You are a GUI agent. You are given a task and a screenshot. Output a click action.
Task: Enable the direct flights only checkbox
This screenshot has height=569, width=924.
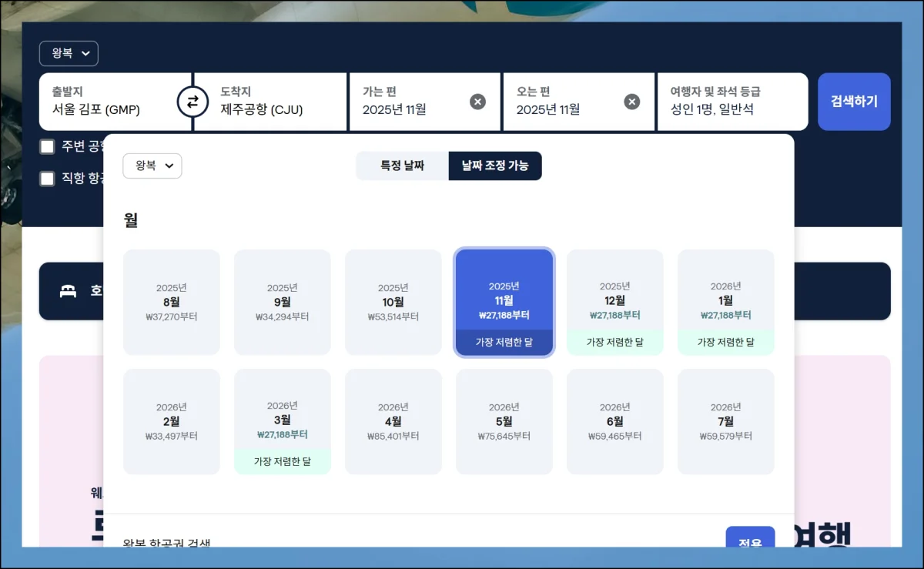coord(48,179)
